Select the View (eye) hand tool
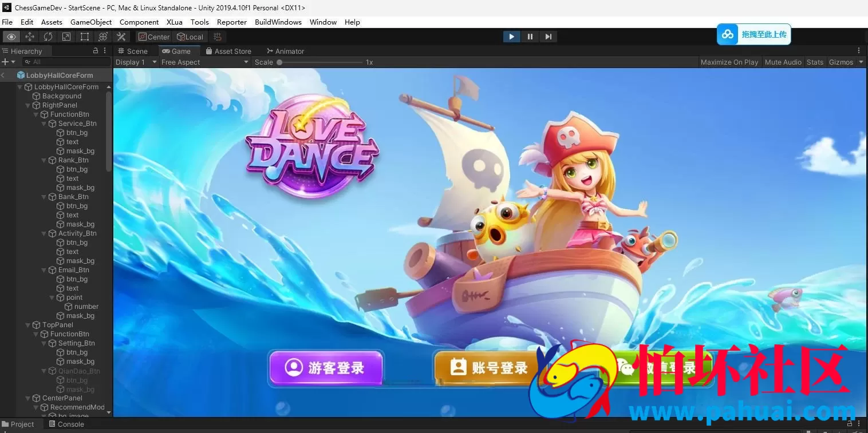Image resolution: width=868 pixels, height=433 pixels. tap(11, 37)
